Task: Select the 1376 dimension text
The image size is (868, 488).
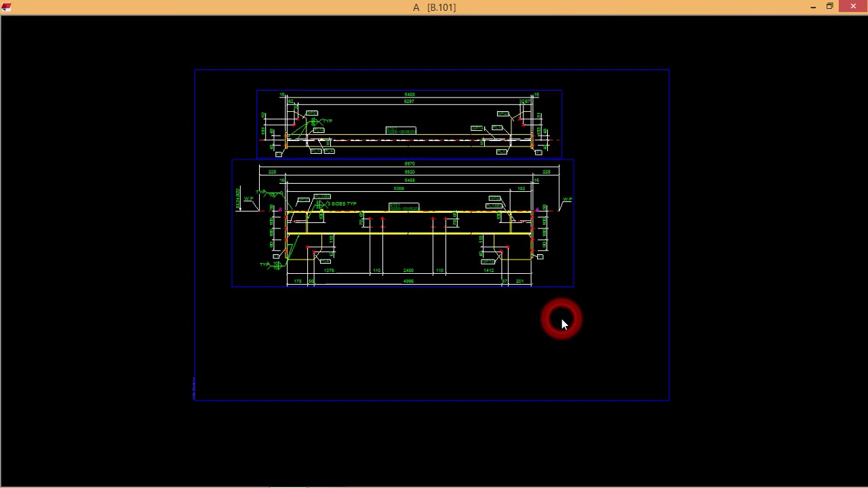Action: point(329,270)
